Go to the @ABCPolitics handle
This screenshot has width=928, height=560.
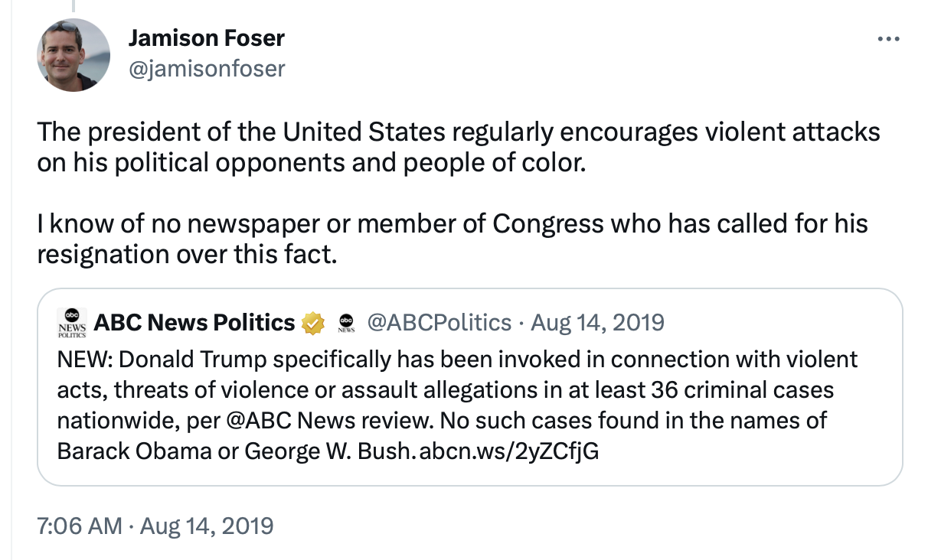tap(439, 323)
